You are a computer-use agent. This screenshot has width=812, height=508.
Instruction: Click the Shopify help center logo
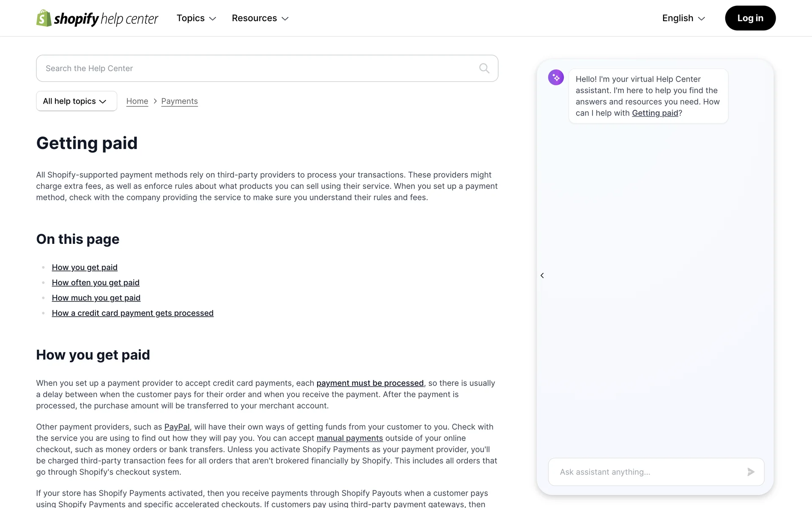(97, 18)
